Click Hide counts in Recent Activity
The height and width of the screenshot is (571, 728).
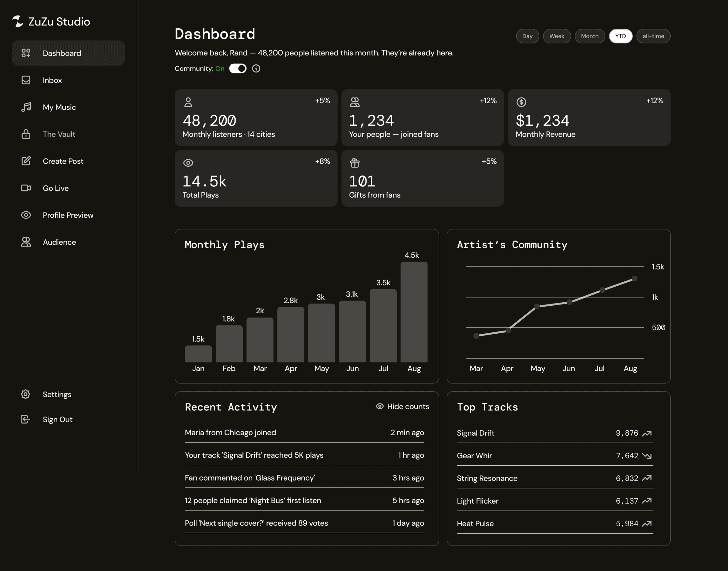(403, 406)
